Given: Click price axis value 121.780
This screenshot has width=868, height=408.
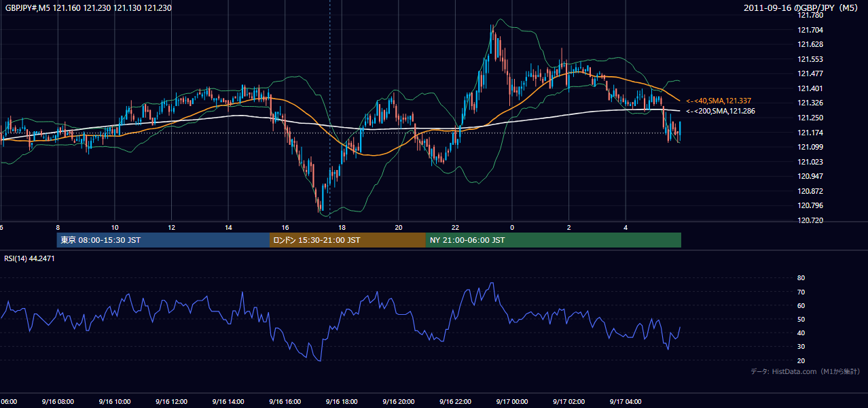Looking at the screenshot, I should point(809,16).
